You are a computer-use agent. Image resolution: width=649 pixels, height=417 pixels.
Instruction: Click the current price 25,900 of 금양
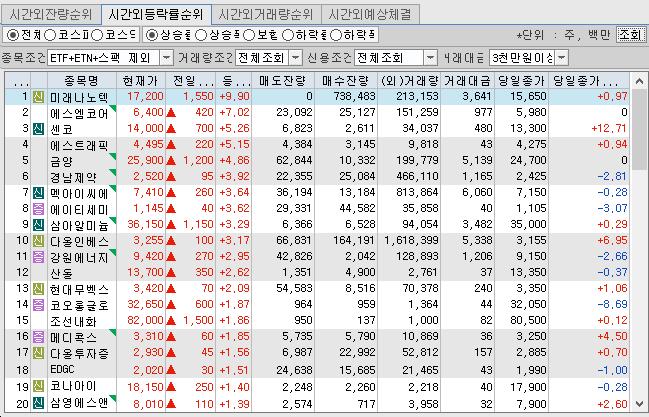click(145, 160)
